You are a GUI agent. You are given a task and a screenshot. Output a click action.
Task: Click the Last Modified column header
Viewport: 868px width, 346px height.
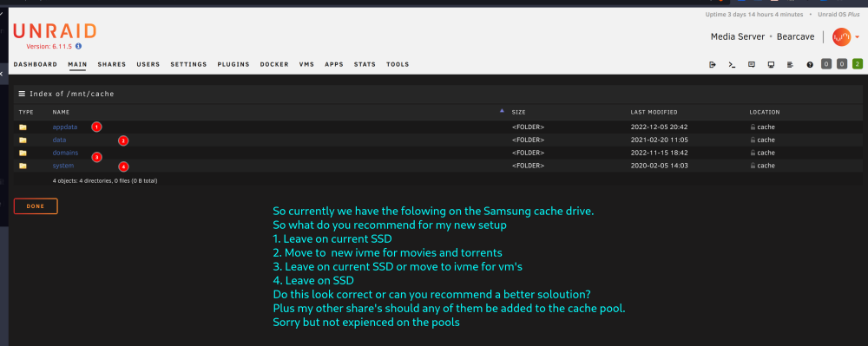pyautogui.click(x=654, y=112)
